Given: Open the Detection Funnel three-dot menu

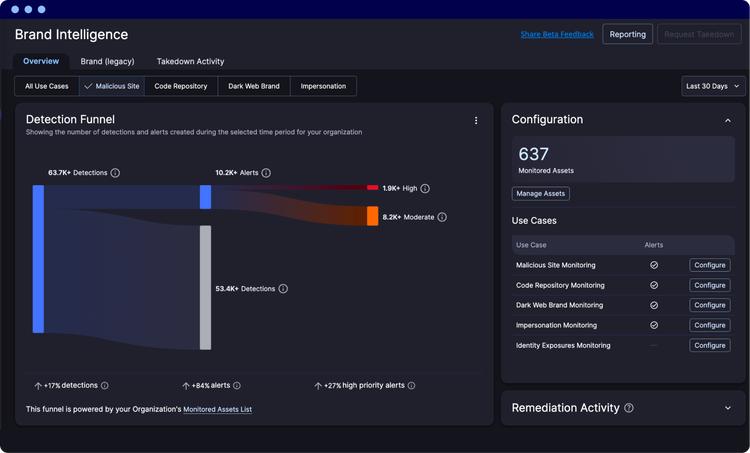Looking at the screenshot, I should 475,121.
